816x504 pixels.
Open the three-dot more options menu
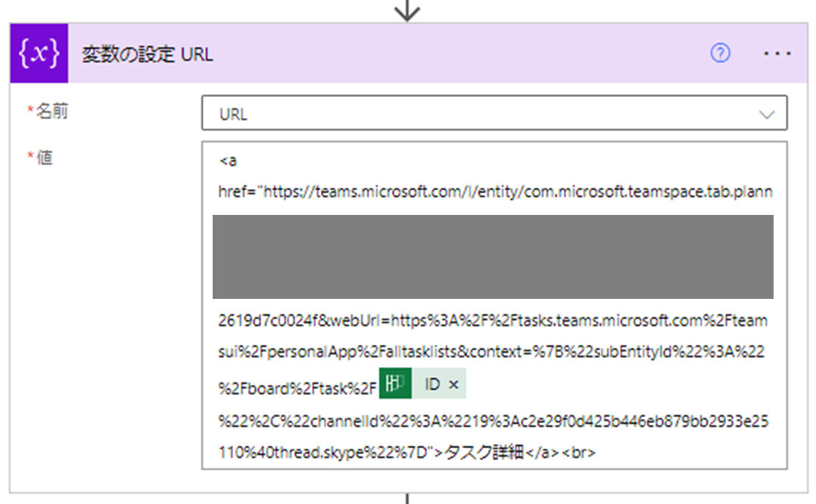pos(777,54)
